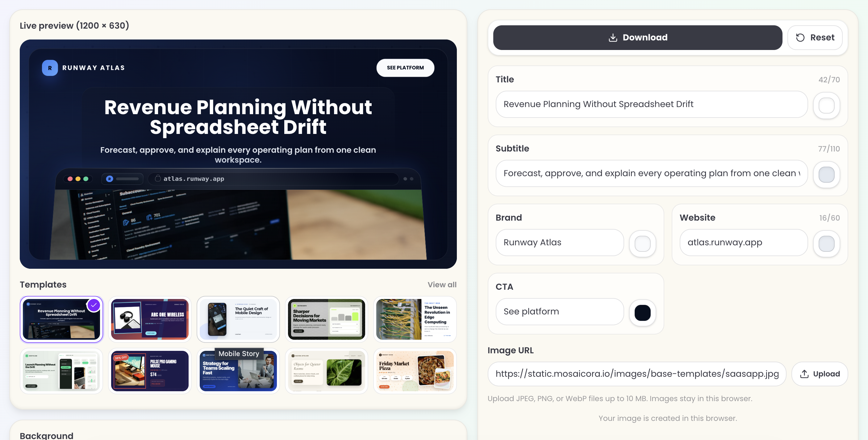Click into the Website input field
Image resolution: width=868 pixels, height=440 pixels.
coord(743,242)
